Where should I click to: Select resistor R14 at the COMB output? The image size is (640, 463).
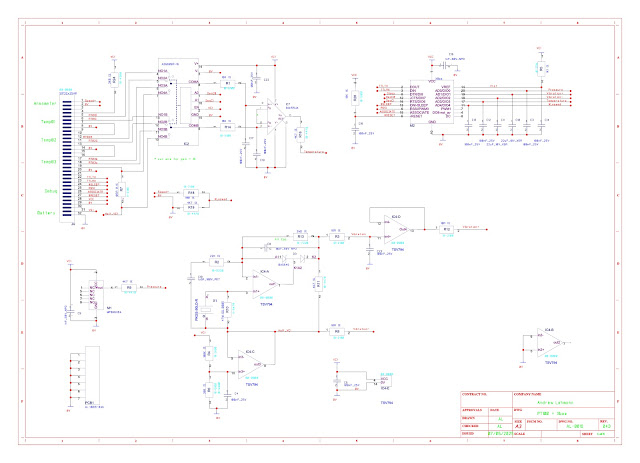point(228,127)
